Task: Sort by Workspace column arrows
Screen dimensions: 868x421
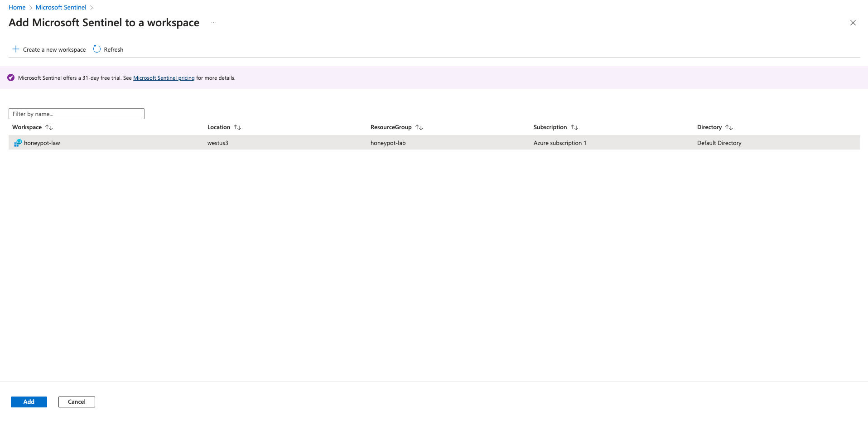Action: click(x=49, y=127)
